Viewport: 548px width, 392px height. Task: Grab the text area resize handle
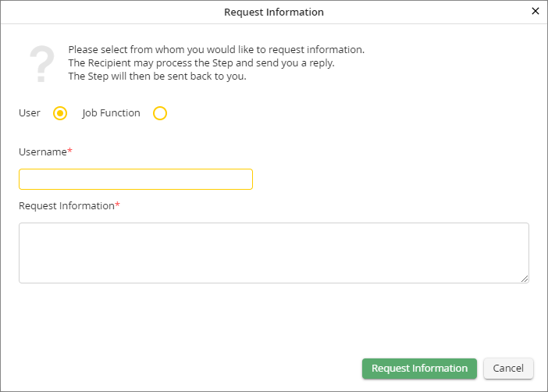525,279
